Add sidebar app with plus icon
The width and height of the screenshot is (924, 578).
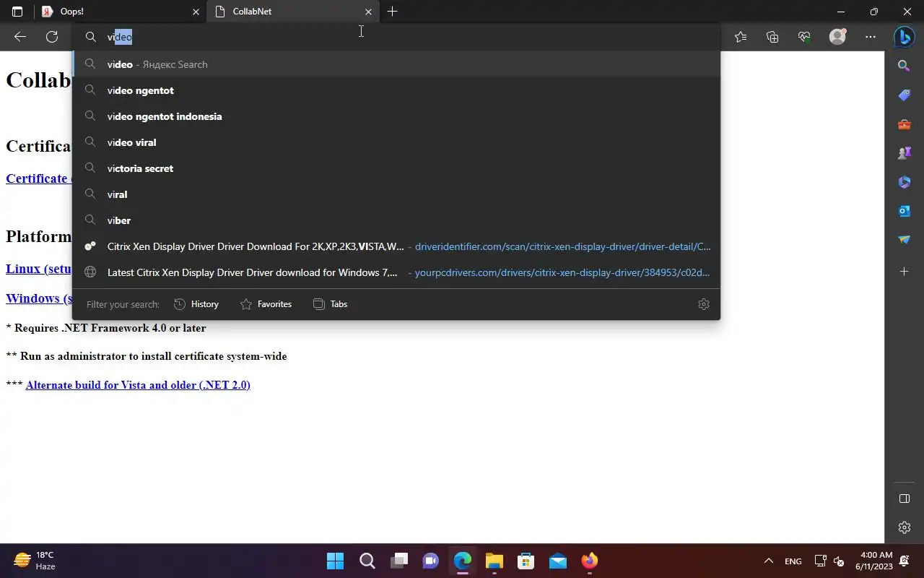904,272
